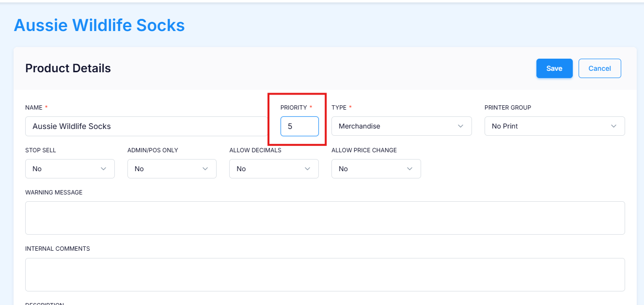Click the Product Details heading
This screenshot has height=305, width=644.
point(68,68)
